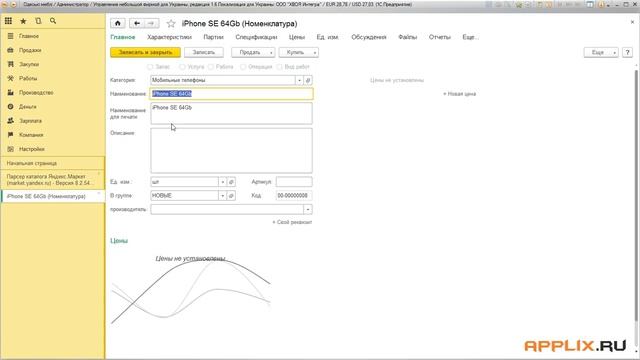Click the Наименование input field
The image size is (640, 360).
[231, 94]
